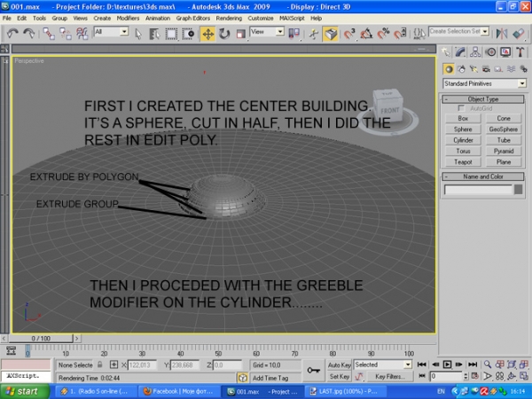Activate the Select Object arrow tool
532x399 pixels.
click(138, 34)
